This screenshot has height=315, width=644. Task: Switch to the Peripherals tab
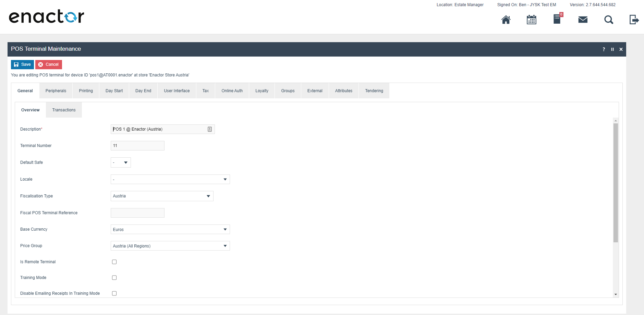click(x=56, y=91)
